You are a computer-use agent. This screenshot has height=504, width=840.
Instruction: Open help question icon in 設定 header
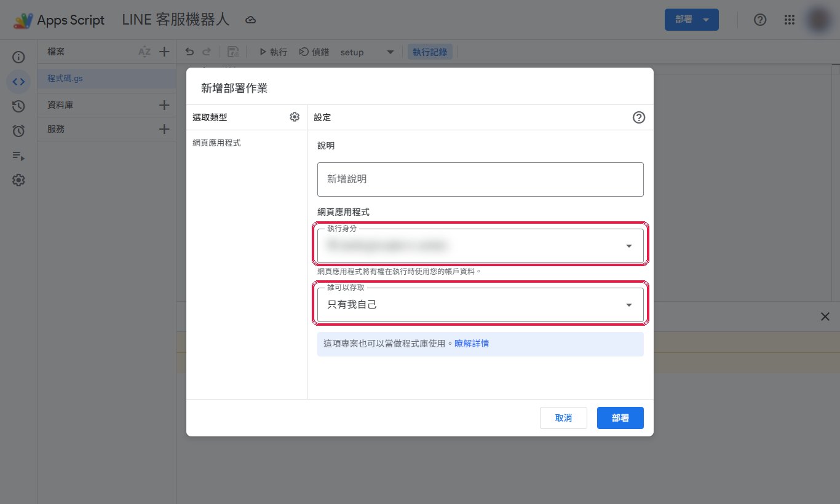639,117
